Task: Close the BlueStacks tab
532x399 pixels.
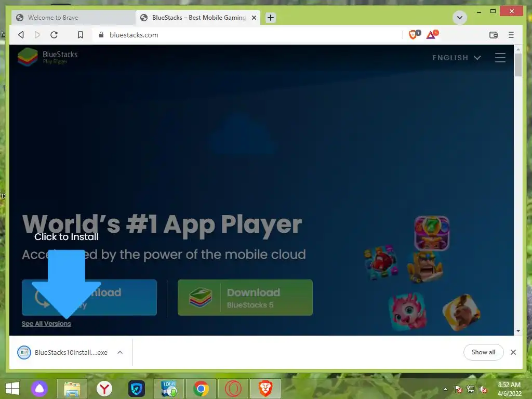Action: (254, 18)
